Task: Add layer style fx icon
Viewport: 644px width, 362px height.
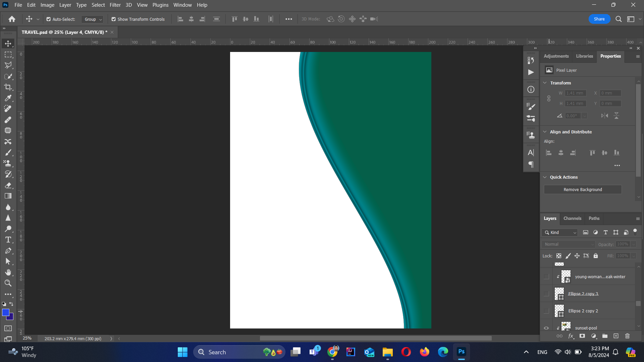Action: [571, 336]
